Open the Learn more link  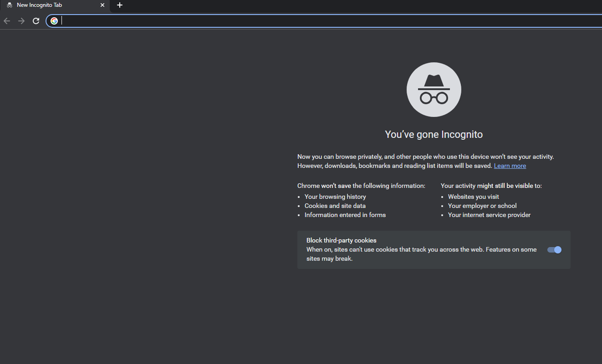510,165
